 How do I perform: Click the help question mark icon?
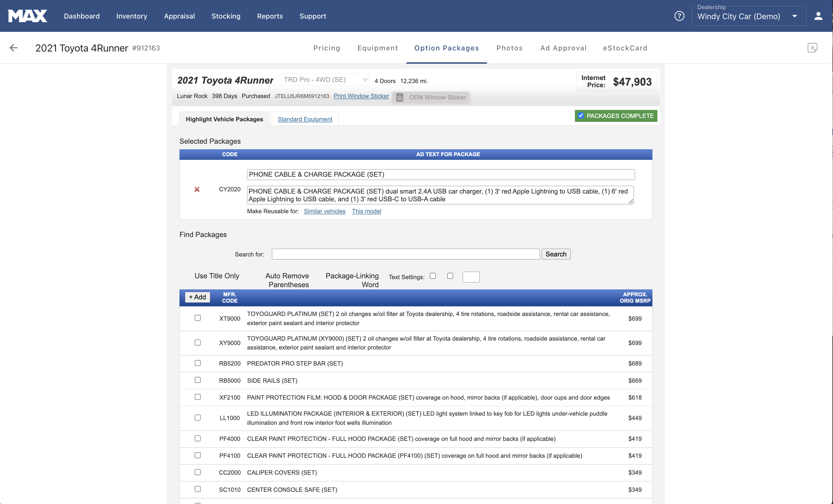click(679, 16)
